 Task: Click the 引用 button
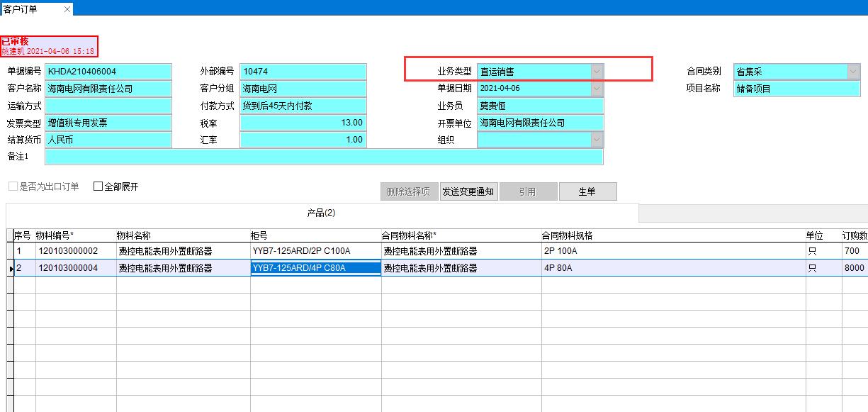pos(527,191)
